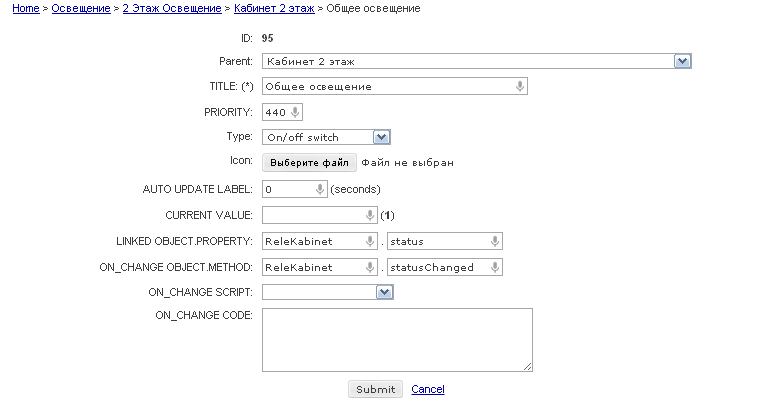Open 2 Этаж Освещение breadcrumb link
The width and height of the screenshot is (782, 415).
pyautogui.click(x=172, y=8)
